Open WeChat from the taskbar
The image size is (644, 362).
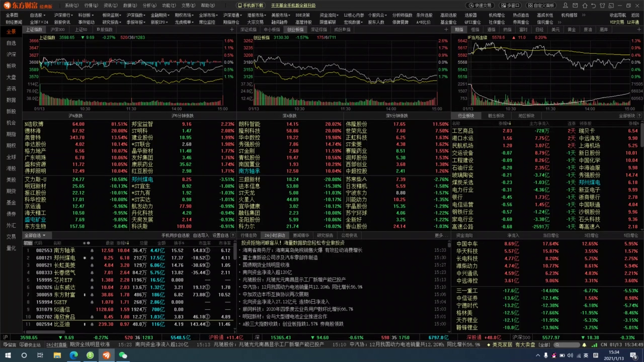coord(122,355)
